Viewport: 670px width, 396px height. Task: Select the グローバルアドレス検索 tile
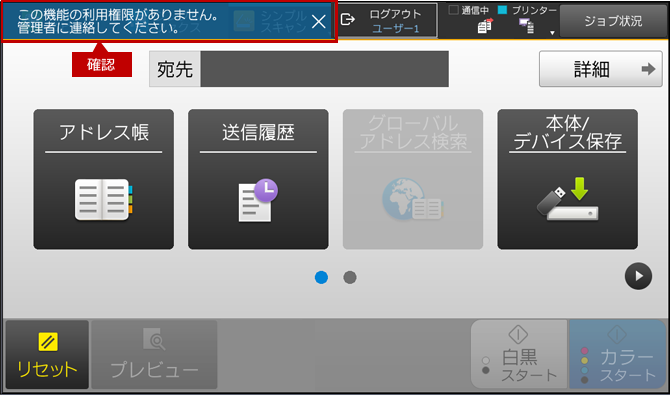[x=413, y=179]
